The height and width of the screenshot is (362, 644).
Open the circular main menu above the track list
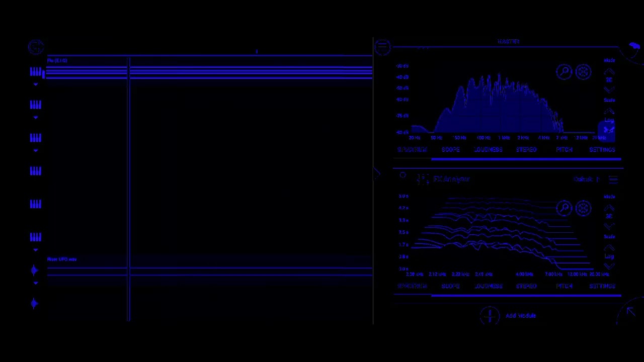click(x=36, y=47)
